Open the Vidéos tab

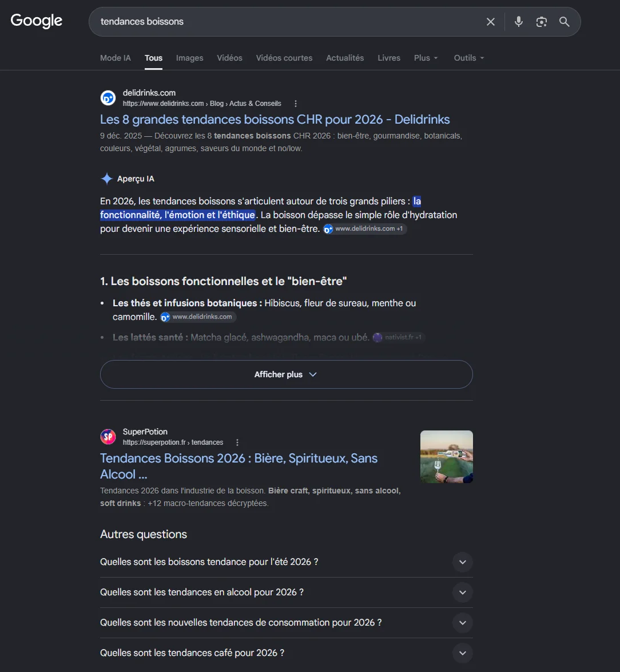229,58
